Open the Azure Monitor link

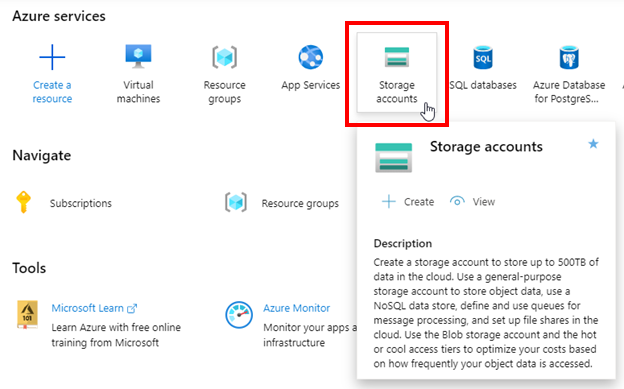point(296,308)
